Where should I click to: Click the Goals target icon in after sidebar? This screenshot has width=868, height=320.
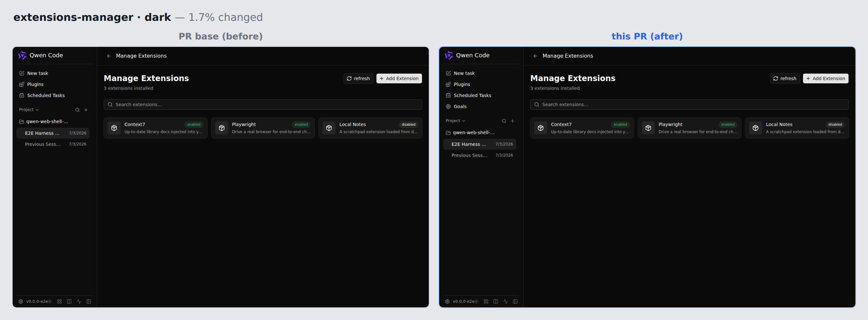(448, 106)
